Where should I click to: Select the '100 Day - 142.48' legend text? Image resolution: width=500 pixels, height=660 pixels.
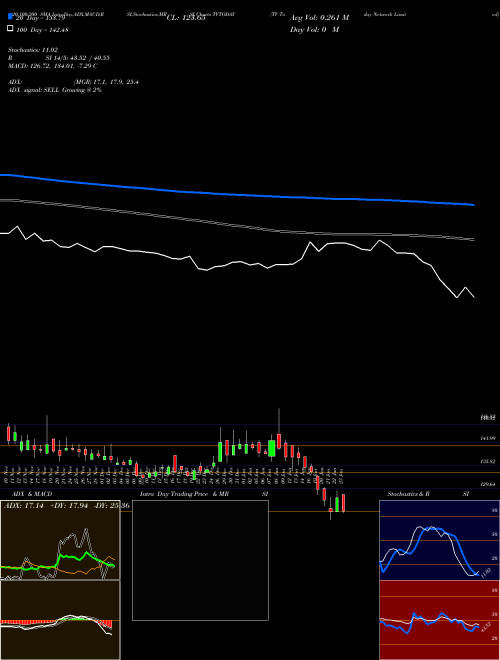click(42, 29)
